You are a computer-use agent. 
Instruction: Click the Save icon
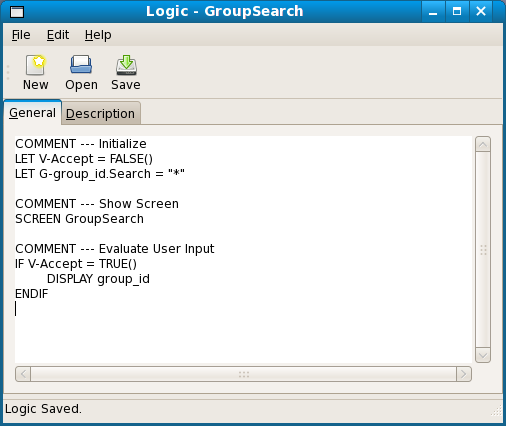[126, 65]
